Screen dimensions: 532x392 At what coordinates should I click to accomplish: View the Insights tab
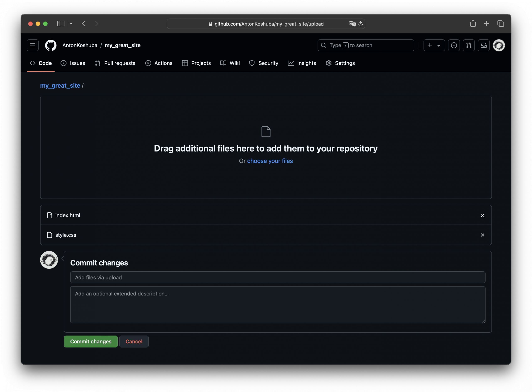[302, 63]
